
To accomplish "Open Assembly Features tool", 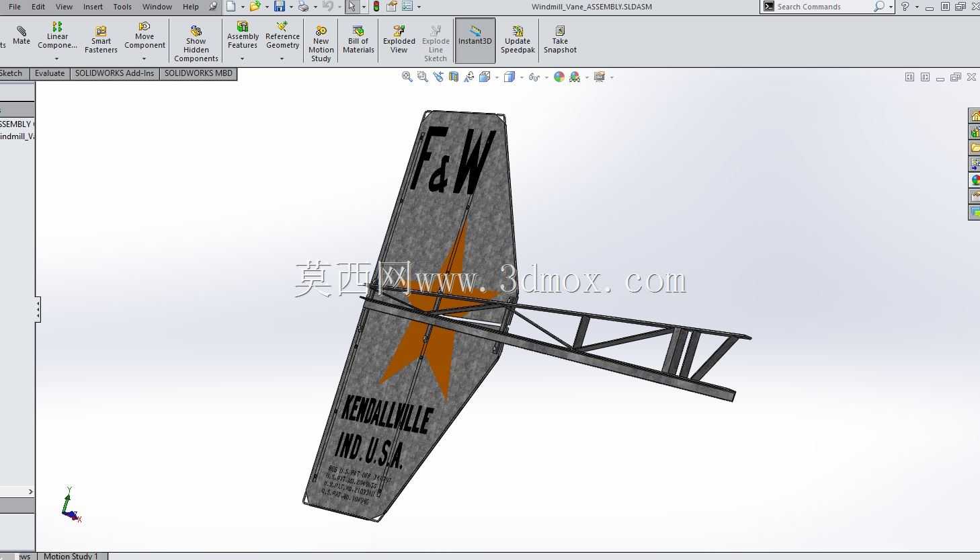I will [243, 36].
